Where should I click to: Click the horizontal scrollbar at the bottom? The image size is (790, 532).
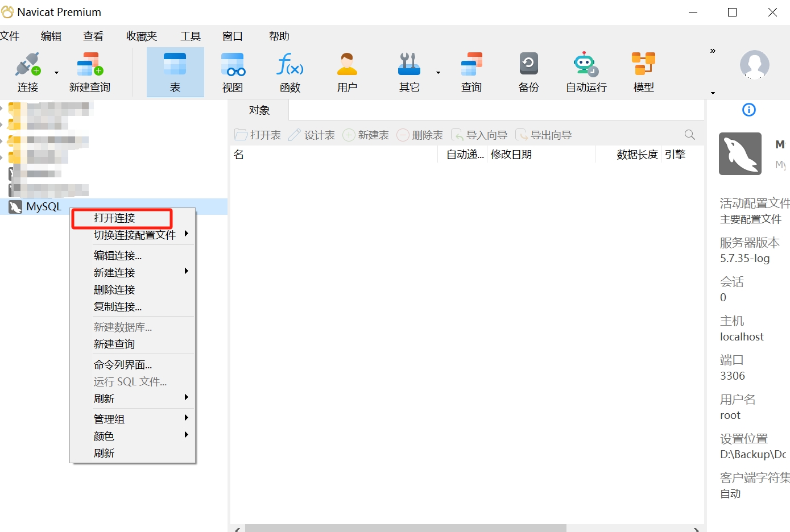[398, 527]
